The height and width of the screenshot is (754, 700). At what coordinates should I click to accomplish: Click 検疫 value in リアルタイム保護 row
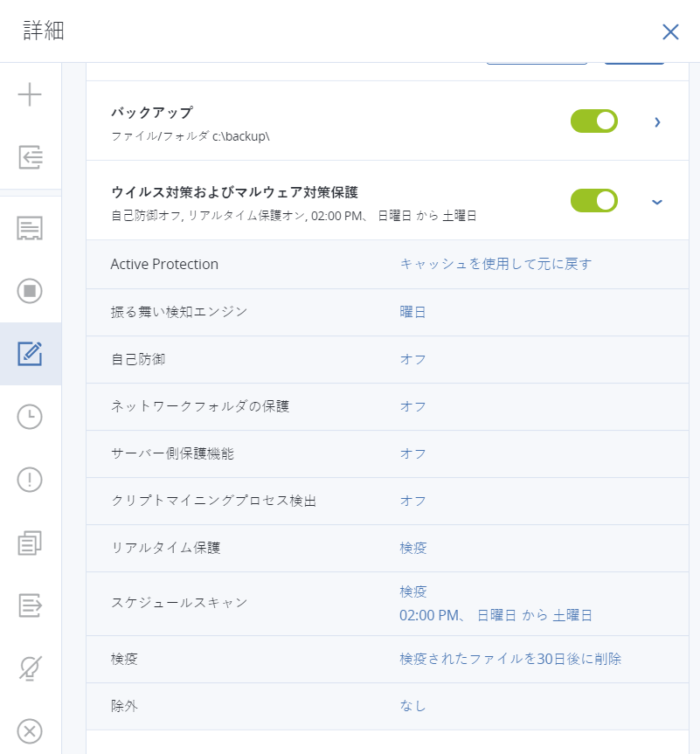pos(413,548)
